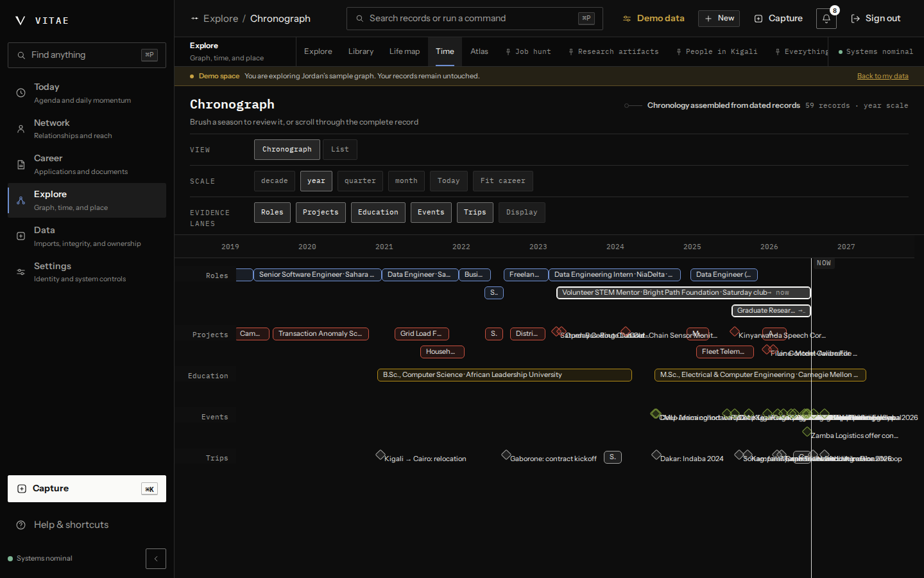Toggle the Events evidence lane
The height and width of the screenshot is (578, 924).
coord(431,213)
